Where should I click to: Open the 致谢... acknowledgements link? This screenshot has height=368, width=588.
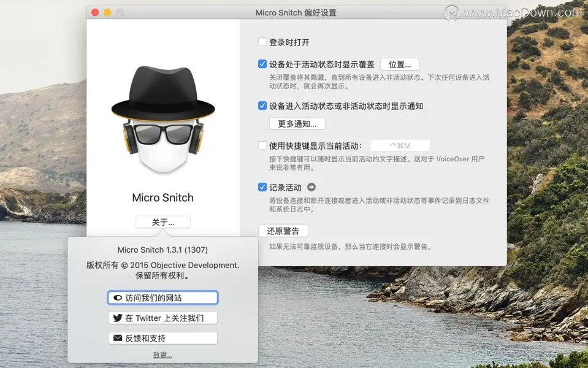tap(162, 355)
